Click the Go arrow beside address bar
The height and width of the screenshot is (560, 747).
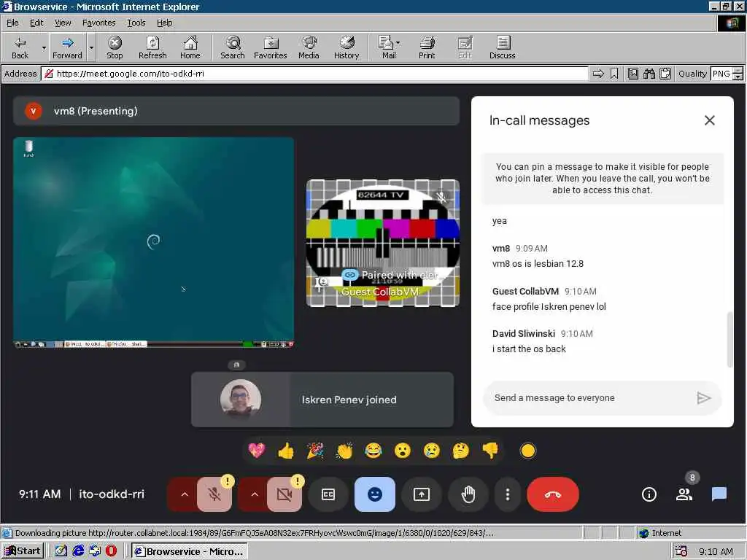click(598, 74)
